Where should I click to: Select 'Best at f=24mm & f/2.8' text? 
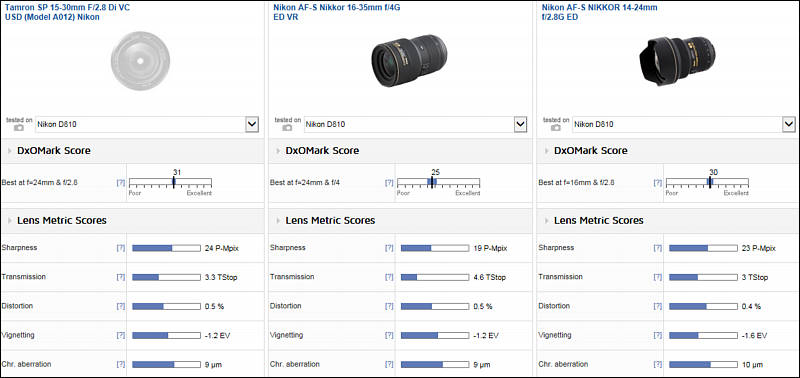coord(40,182)
